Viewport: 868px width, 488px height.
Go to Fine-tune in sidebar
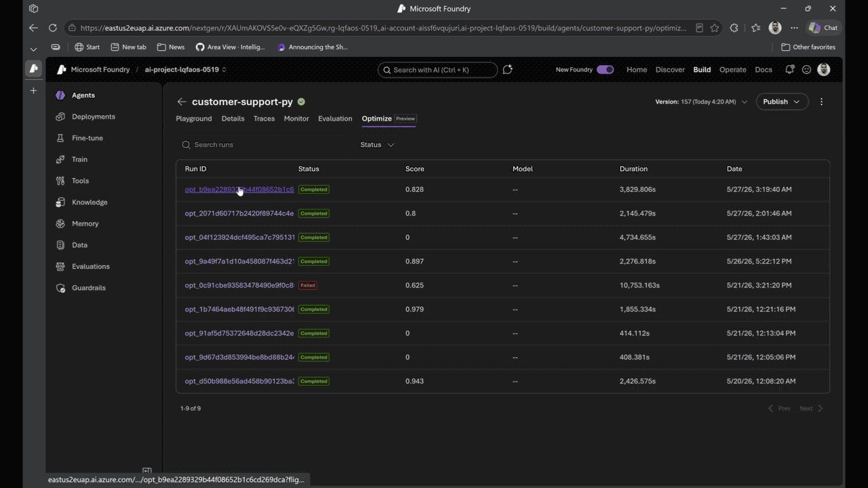[x=87, y=138]
